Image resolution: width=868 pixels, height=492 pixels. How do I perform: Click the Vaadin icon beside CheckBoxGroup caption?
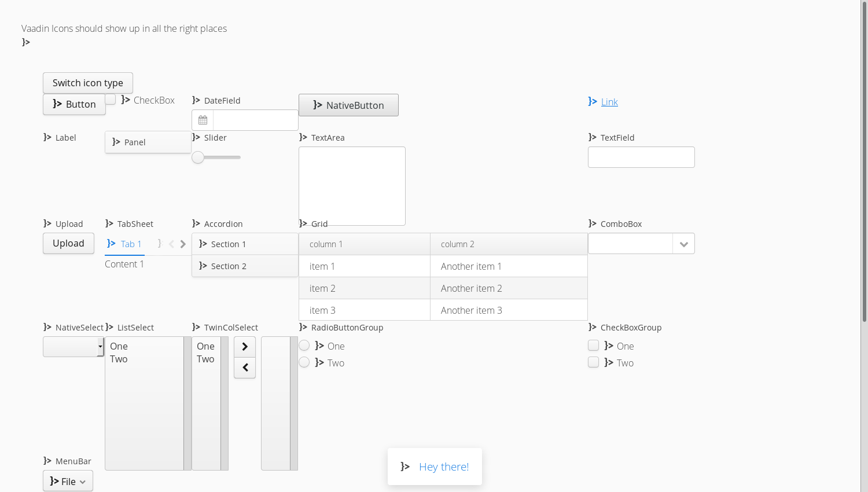pos(593,327)
